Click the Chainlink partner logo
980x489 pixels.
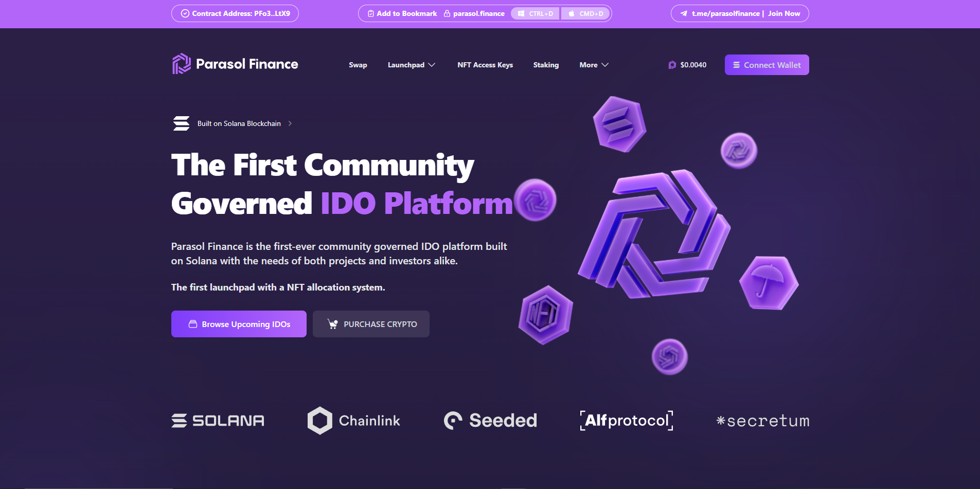point(354,421)
